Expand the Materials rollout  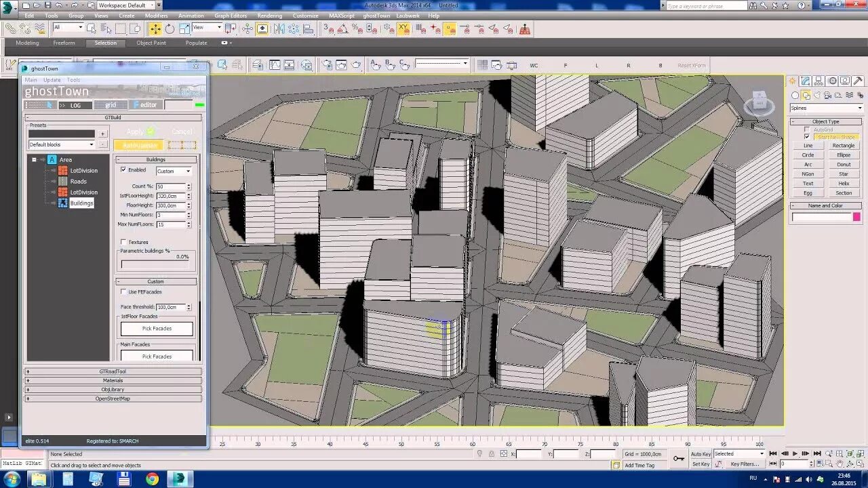click(x=113, y=380)
